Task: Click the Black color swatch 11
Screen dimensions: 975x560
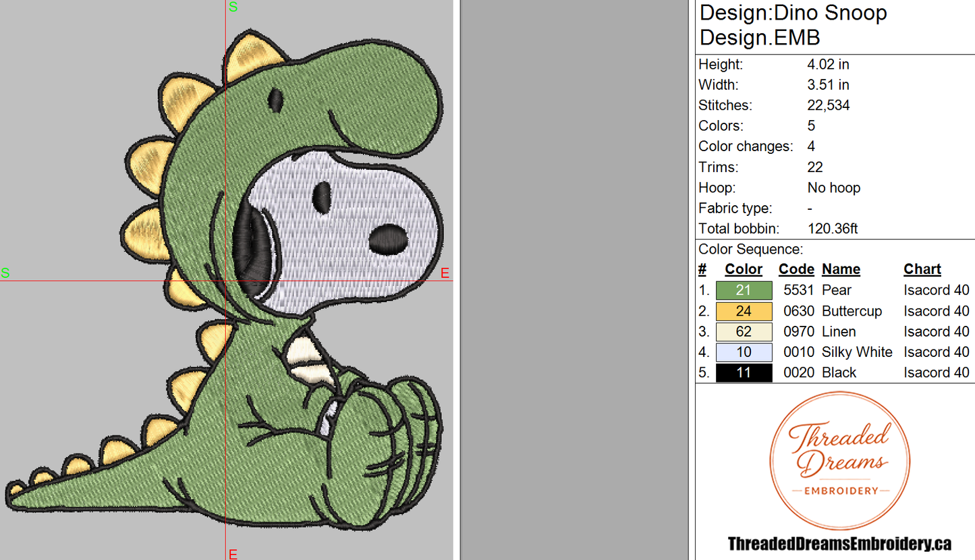Action: click(x=744, y=372)
